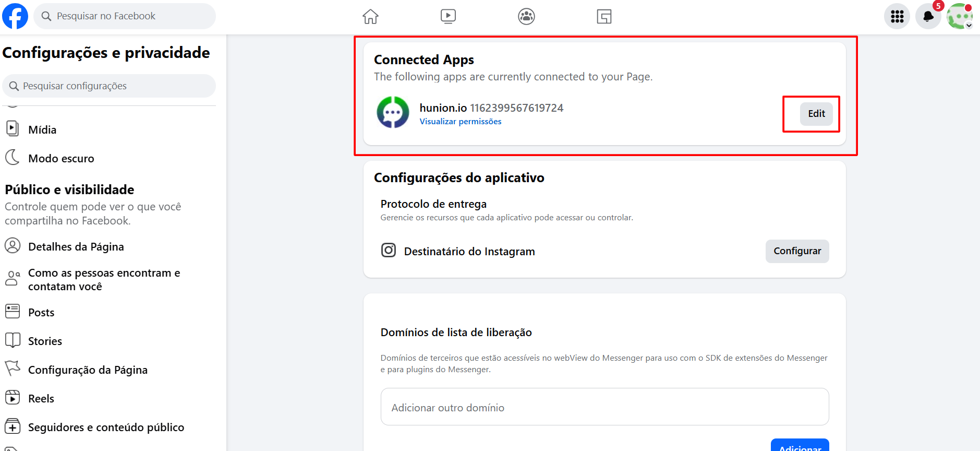
Task: Open the Video tab icon
Action: [448, 17]
